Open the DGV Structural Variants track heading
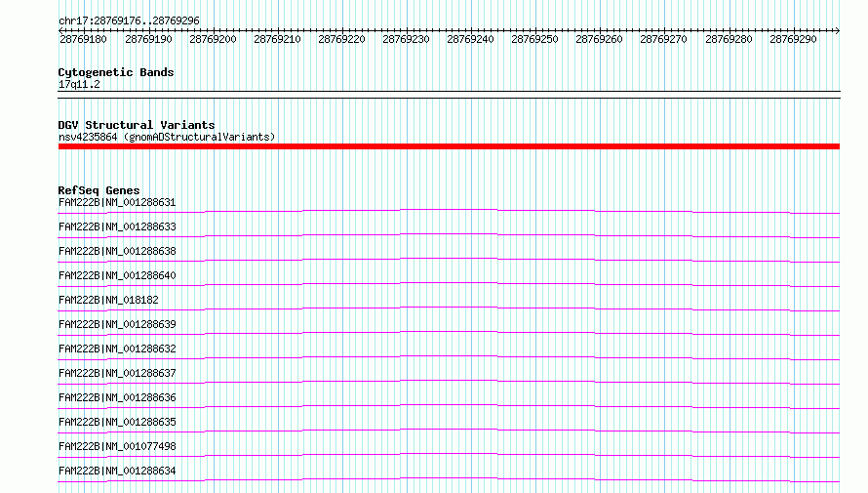868x493 pixels. (137, 125)
